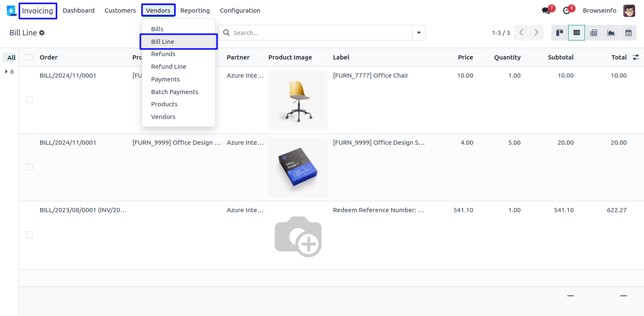Sort by the Quantity column header
Viewport: 644px width, 316px height.
507,57
